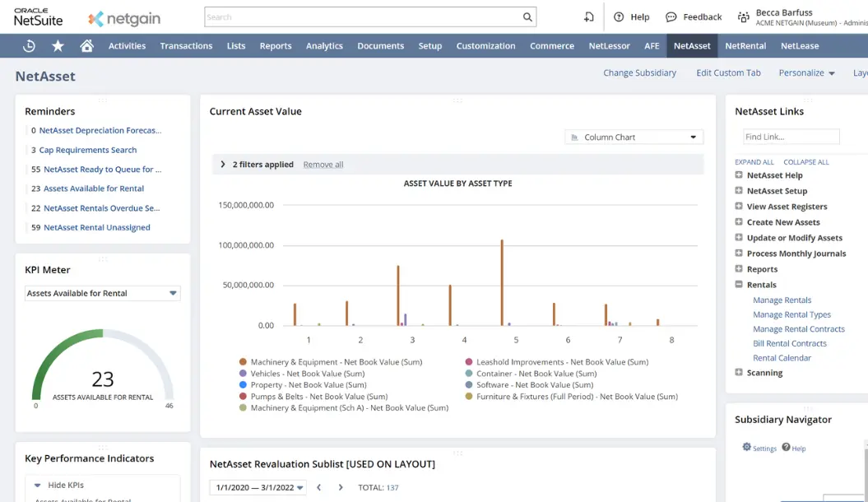
Task: Click the Help question mark icon
Action: (x=619, y=17)
